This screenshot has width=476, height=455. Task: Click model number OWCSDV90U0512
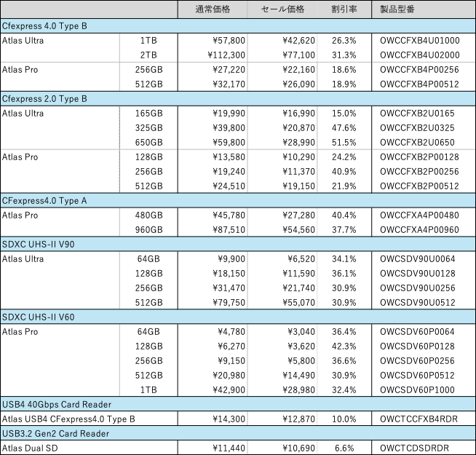[418, 303]
